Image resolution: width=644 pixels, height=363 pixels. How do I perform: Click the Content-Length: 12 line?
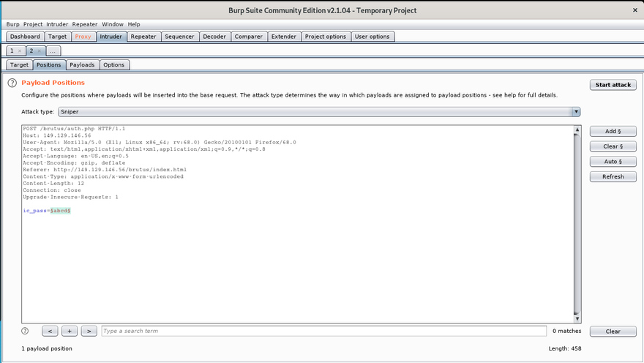[x=53, y=184]
